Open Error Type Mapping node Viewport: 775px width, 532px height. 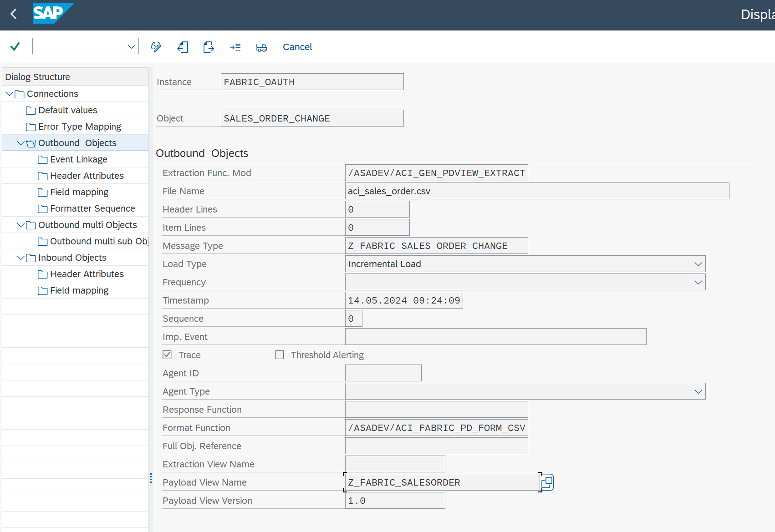point(80,127)
